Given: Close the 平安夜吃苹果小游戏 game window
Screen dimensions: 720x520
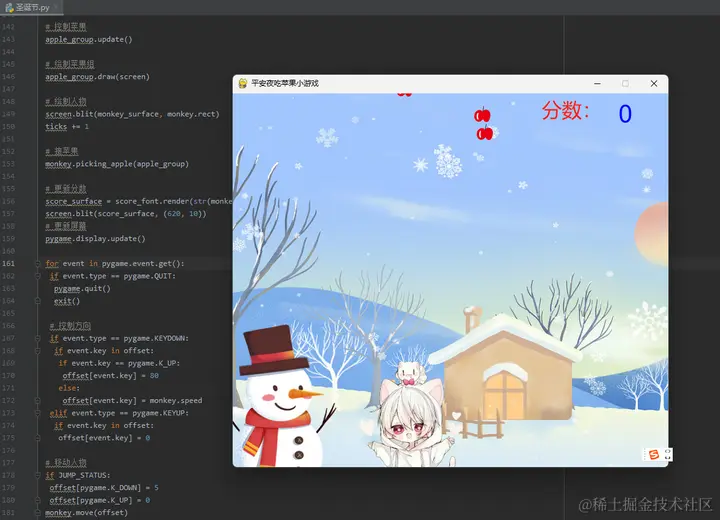Looking at the screenshot, I should (x=654, y=84).
